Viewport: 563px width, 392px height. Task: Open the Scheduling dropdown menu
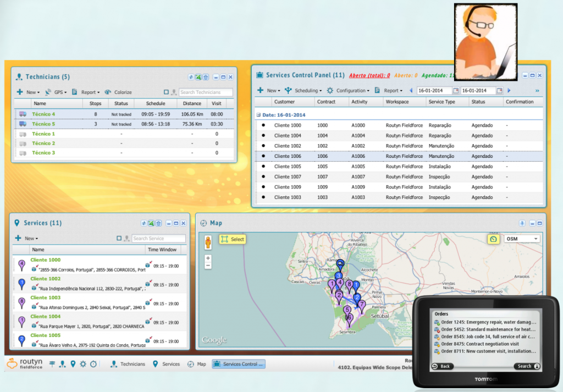305,91
